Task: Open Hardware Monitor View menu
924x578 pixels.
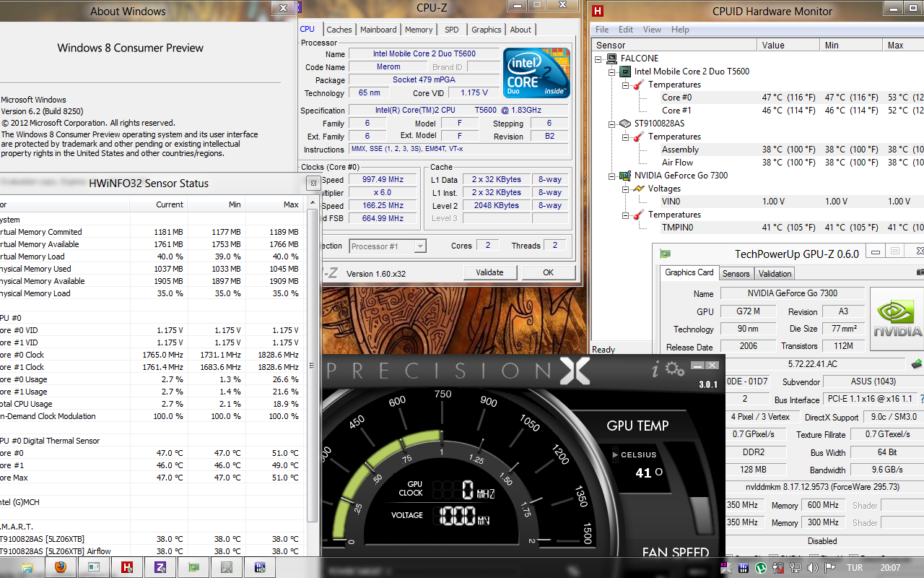Action: 652,30
